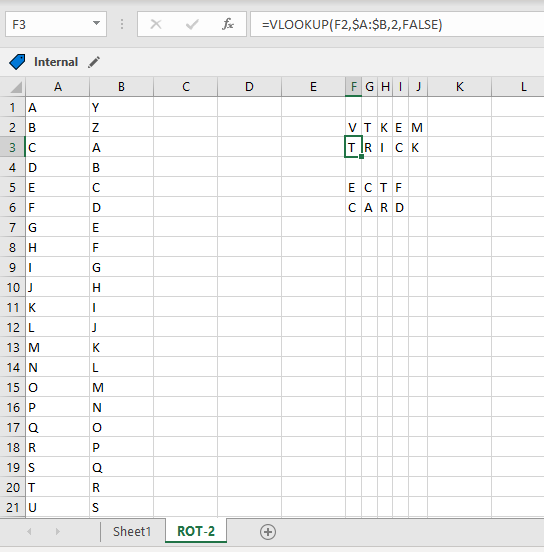Open the Name Box dropdown arrow
Screen dimensions: 544x552
(x=96, y=24)
